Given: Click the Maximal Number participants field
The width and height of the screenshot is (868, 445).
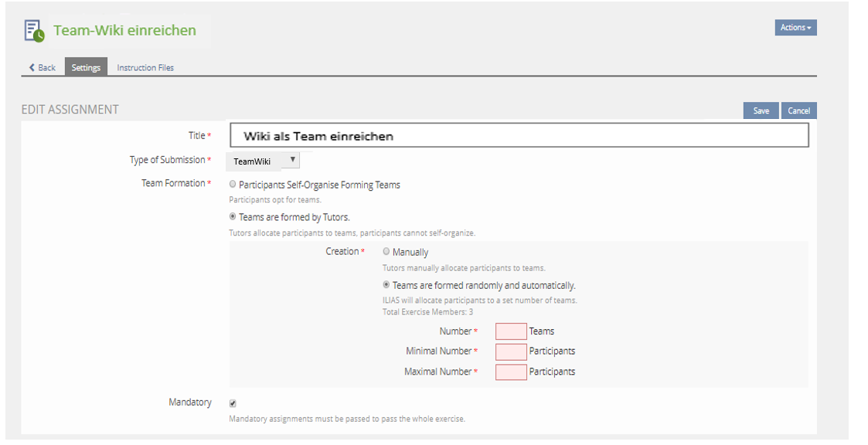Looking at the screenshot, I should tap(511, 372).
